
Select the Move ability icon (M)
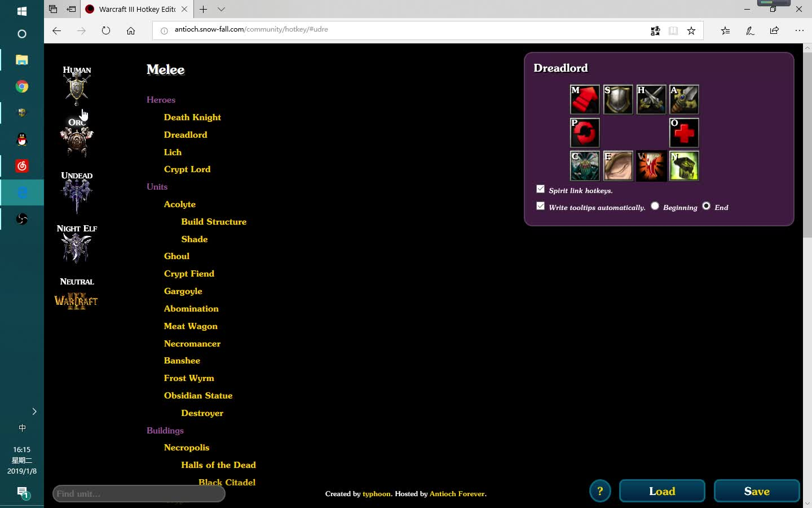[x=585, y=99]
